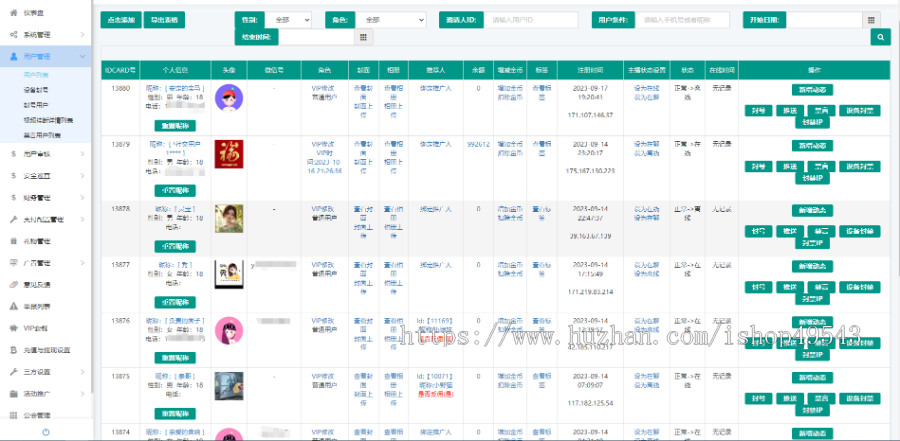The width and height of the screenshot is (900, 441).
Task: Click the 结束时间 date field
Action: pyautogui.click(x=317, y=37)
